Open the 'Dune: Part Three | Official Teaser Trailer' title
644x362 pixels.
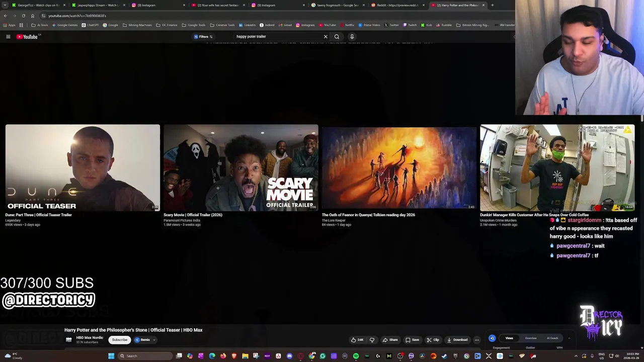[x=38, y=215]
